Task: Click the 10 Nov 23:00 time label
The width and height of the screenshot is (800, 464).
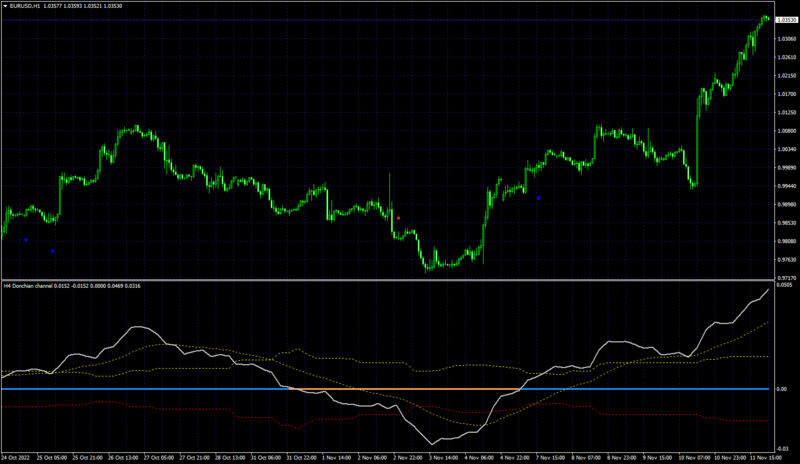Action: [x=730, y=458]
